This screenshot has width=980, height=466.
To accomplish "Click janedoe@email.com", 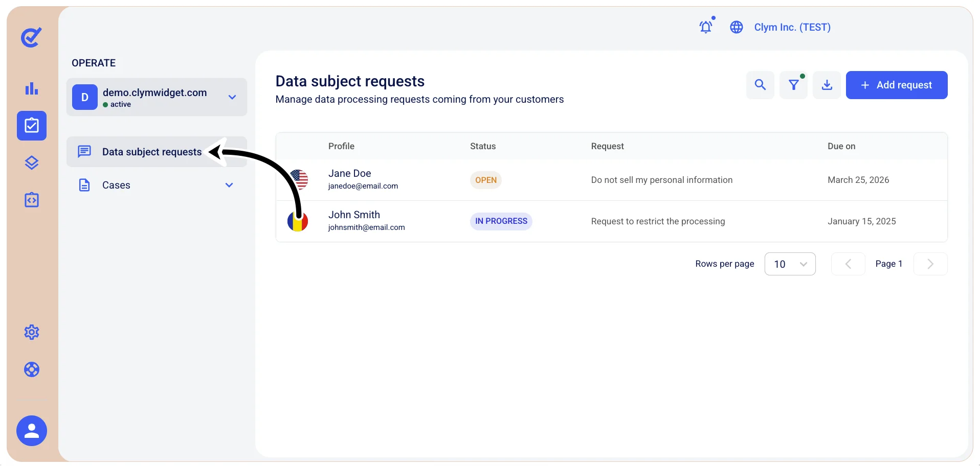I will coord(363,186).
